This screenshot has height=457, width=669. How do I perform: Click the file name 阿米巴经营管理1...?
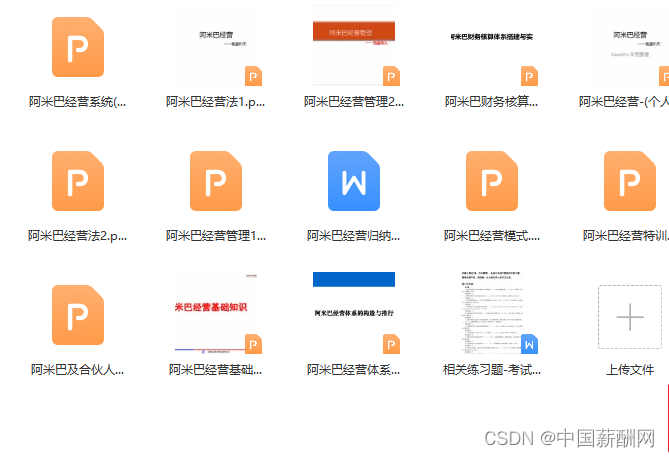[x=216, y=236]
